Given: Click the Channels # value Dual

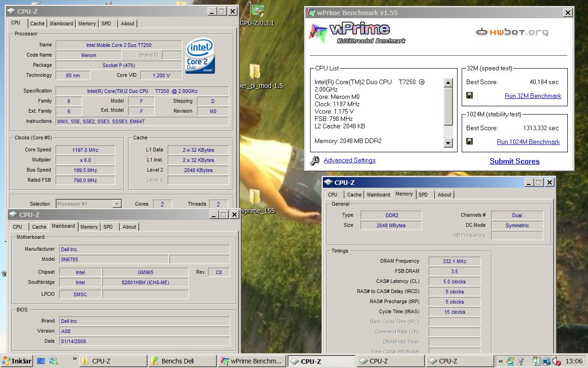Looking at the screenshot, I should point(517,215).
